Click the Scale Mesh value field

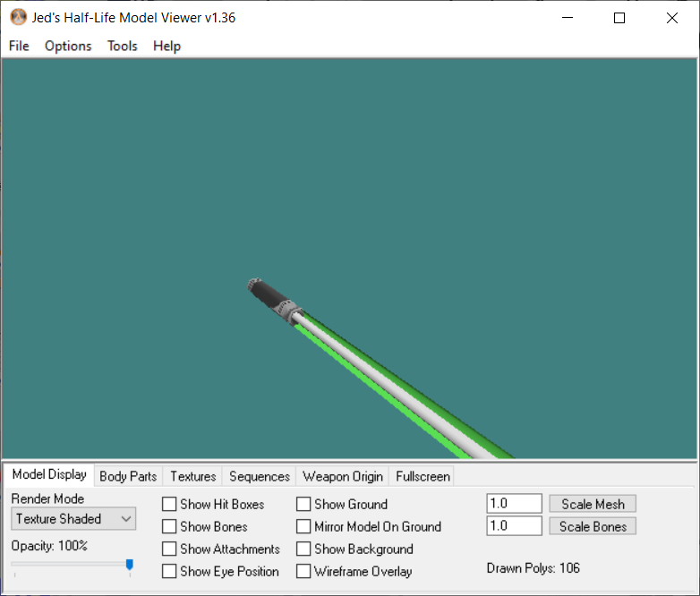point(514,504)
